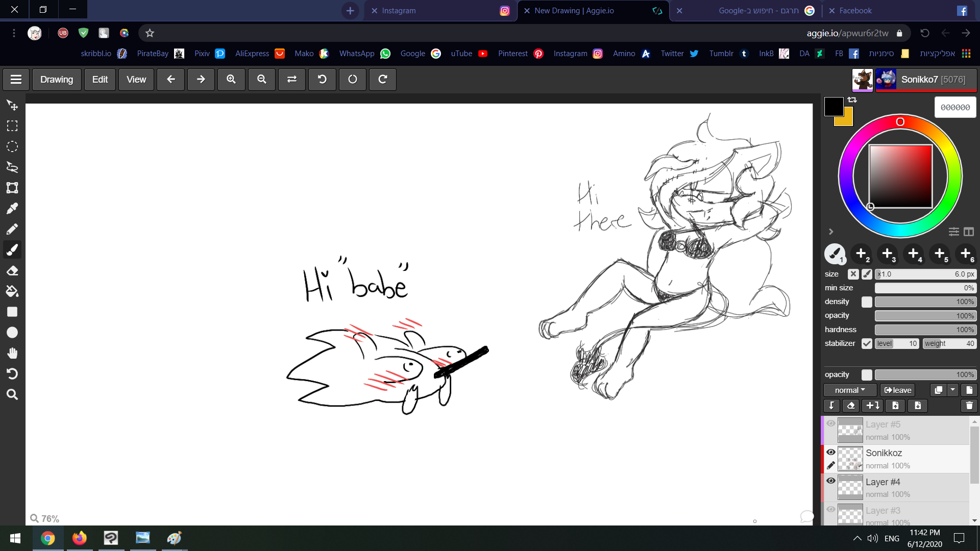The width and height of the screenshot is (980, 551).
Task: Adjust the brush hardness slider
Action: click(x=925, y=330)
